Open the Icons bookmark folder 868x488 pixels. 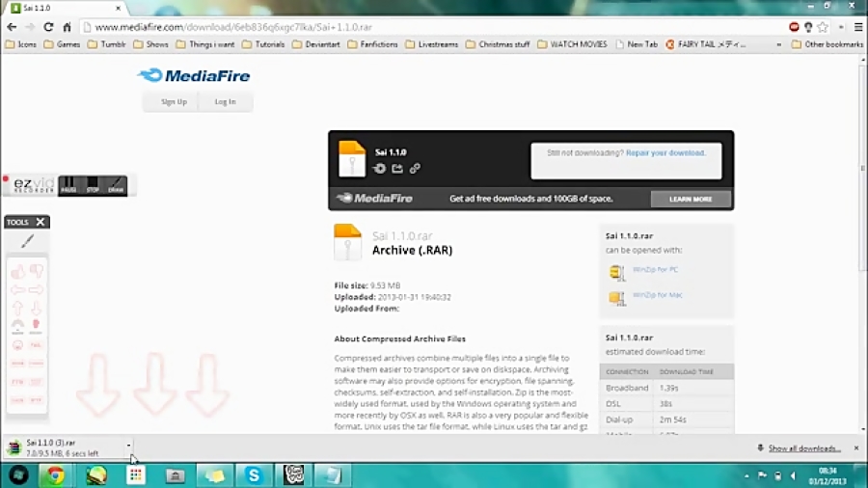[x=21, y=44]
